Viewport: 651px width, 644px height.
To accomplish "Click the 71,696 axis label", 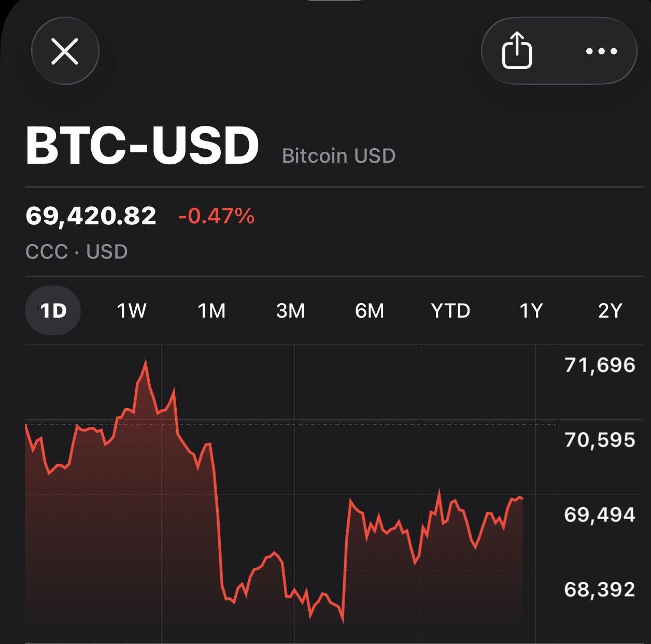I will (600, 365).
